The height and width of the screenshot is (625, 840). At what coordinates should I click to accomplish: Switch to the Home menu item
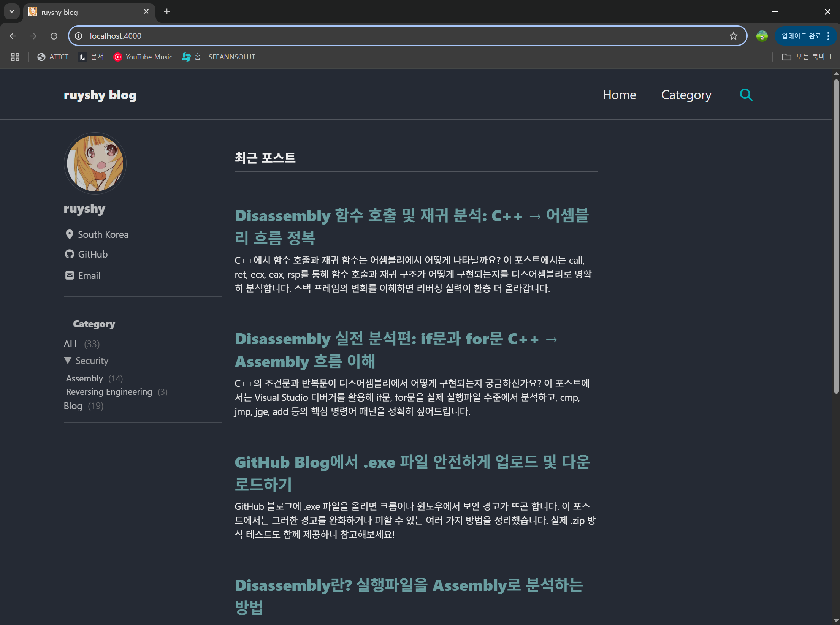(619, 95)
